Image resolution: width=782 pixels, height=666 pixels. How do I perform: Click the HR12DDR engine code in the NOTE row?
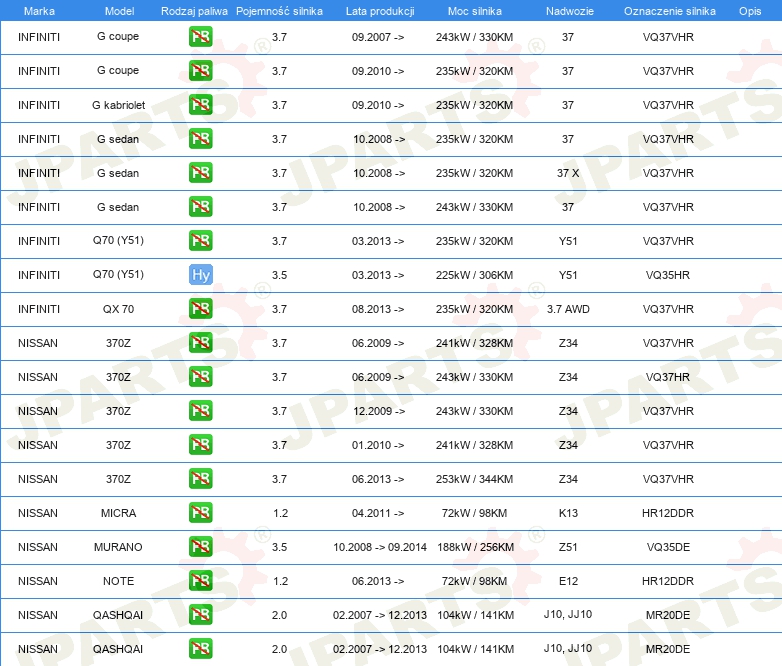coord(668,581)
